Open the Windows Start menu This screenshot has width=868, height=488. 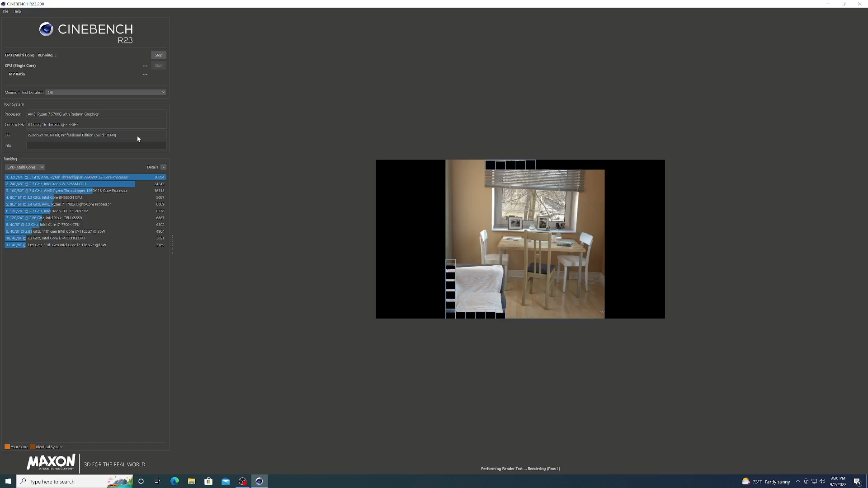coord(8,481)
